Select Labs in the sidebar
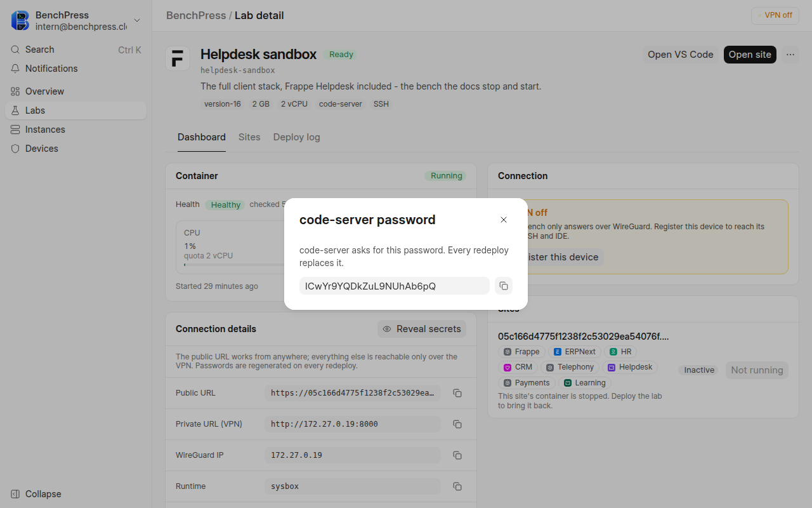Image resolution: width=812 pixels, height=508 pixels. pos(76,110)
